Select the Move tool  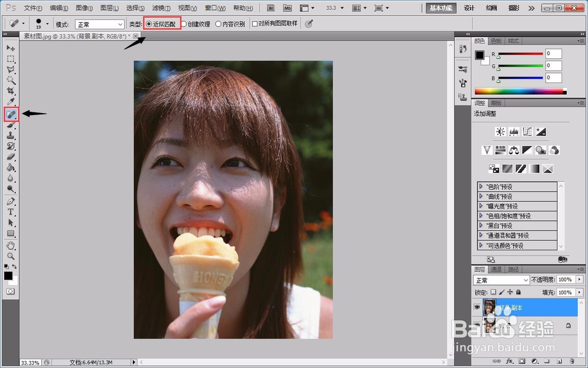[x=11, y=48]
